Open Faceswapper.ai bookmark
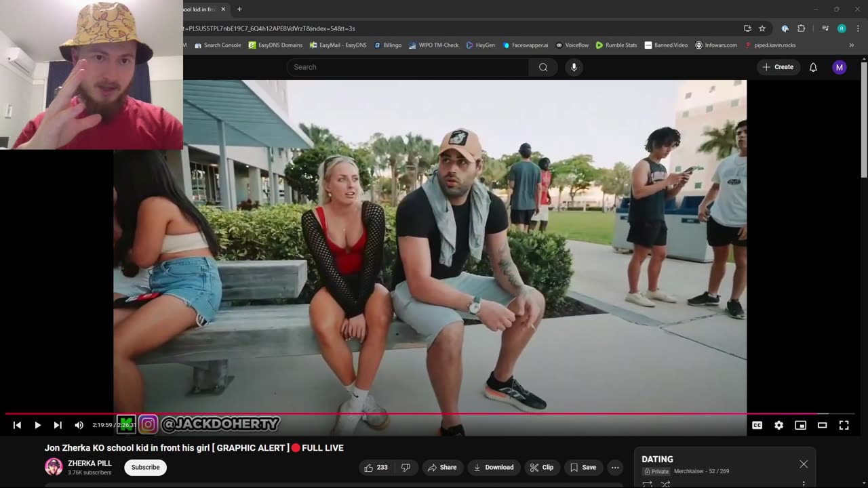 point(525,45)
